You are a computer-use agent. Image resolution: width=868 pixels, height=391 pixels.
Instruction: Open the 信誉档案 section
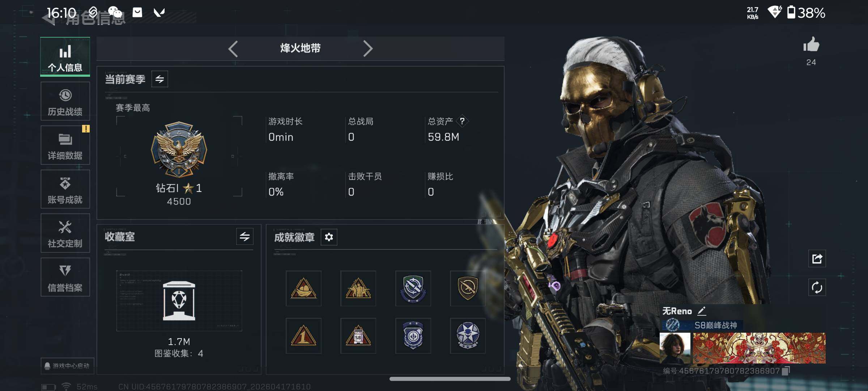pyautogui.click(x=65, y=277)
